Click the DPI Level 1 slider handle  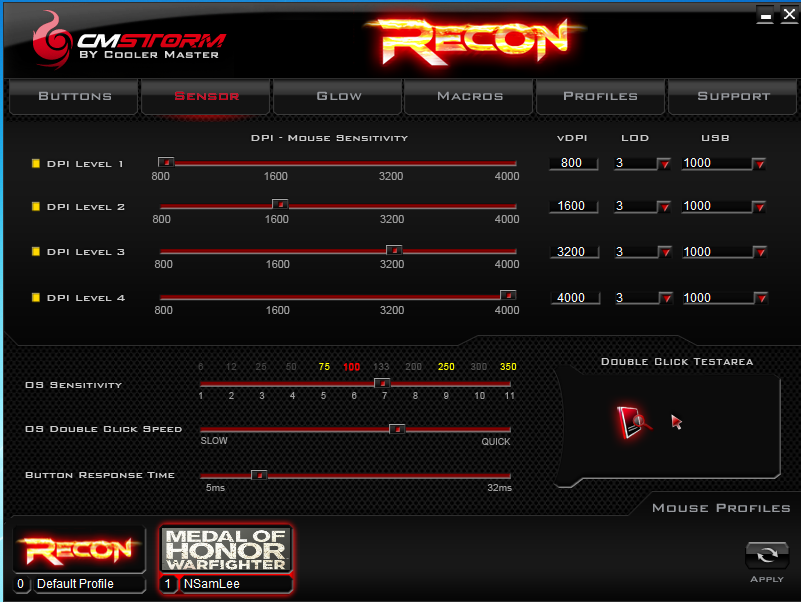(166, 162)
